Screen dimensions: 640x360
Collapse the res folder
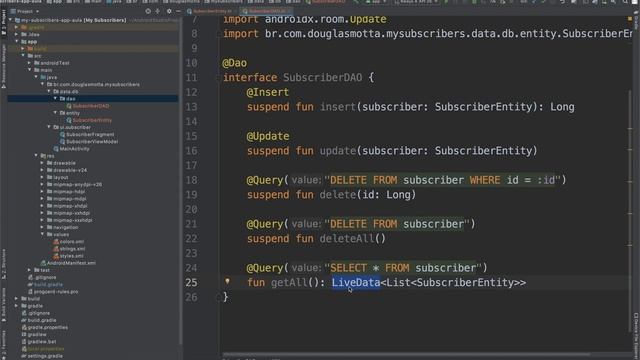coord(36,156)
